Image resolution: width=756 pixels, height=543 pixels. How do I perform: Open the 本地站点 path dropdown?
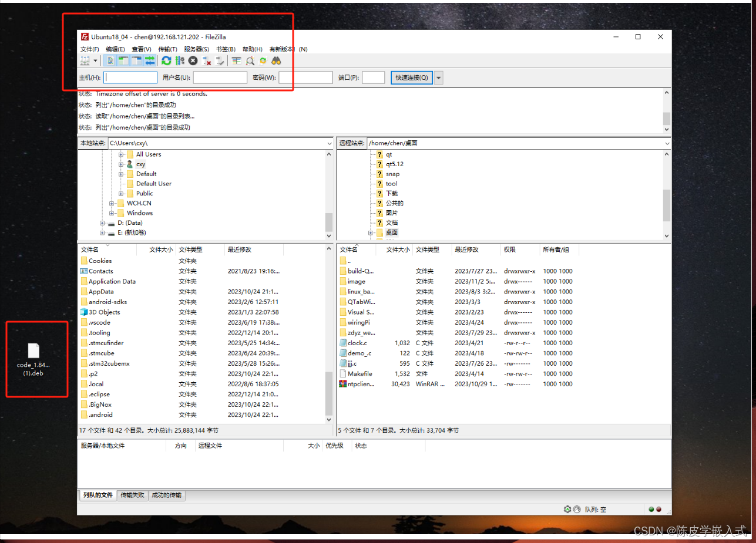(330, 143)
